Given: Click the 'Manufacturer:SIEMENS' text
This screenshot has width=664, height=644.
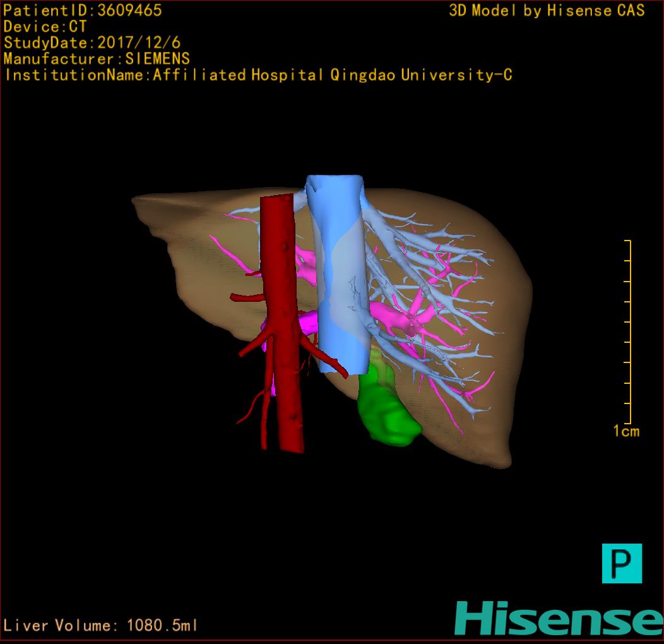Looking at the screenshot, I should [x=97, y=59].
